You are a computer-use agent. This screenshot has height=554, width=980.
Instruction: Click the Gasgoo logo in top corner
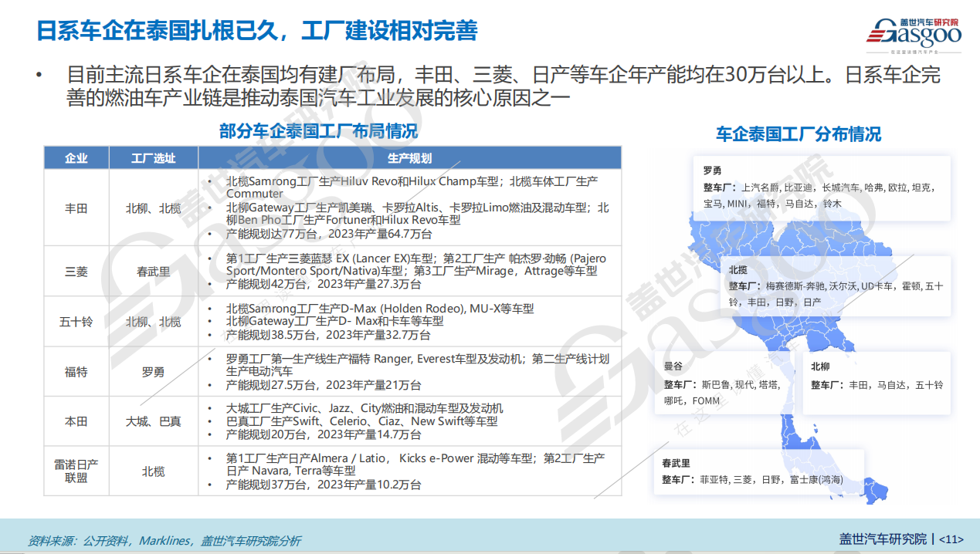click(913, 36)
